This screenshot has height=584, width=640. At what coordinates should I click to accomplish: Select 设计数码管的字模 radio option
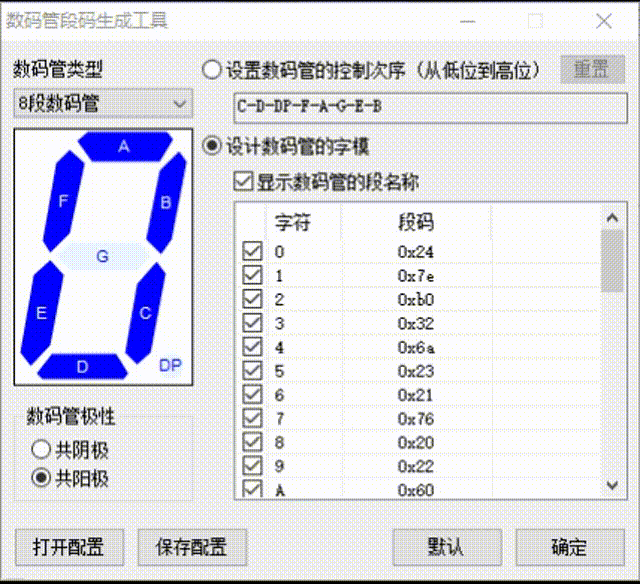pyautogui.click(x=212, y=146)
